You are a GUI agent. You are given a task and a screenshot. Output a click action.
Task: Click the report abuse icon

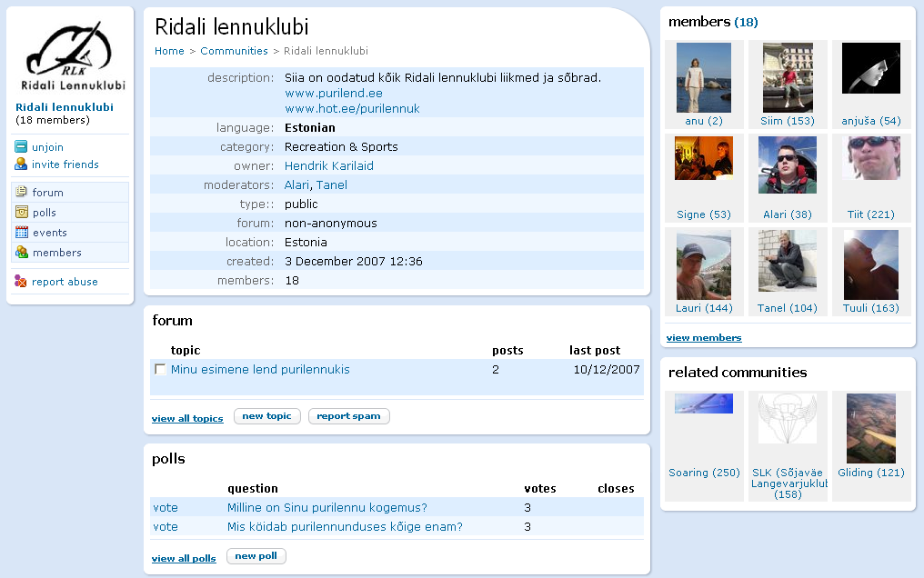(21, 282)
